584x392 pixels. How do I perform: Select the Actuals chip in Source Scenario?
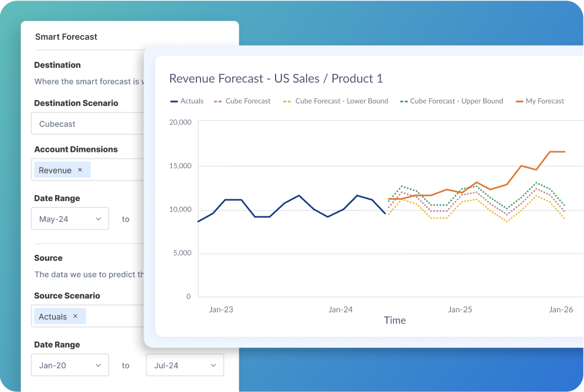click(x=53, y=316)
